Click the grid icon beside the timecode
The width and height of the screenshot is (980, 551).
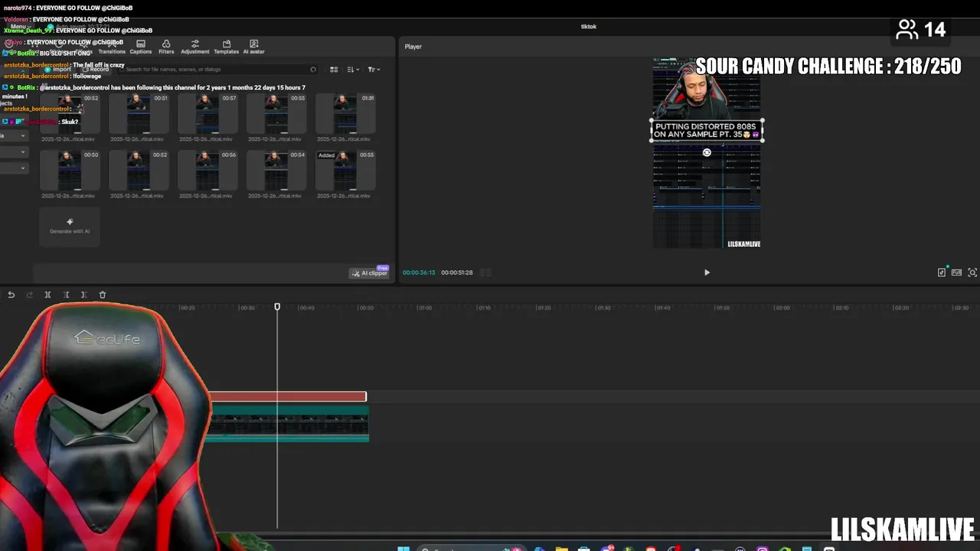(x=485, y=272)
